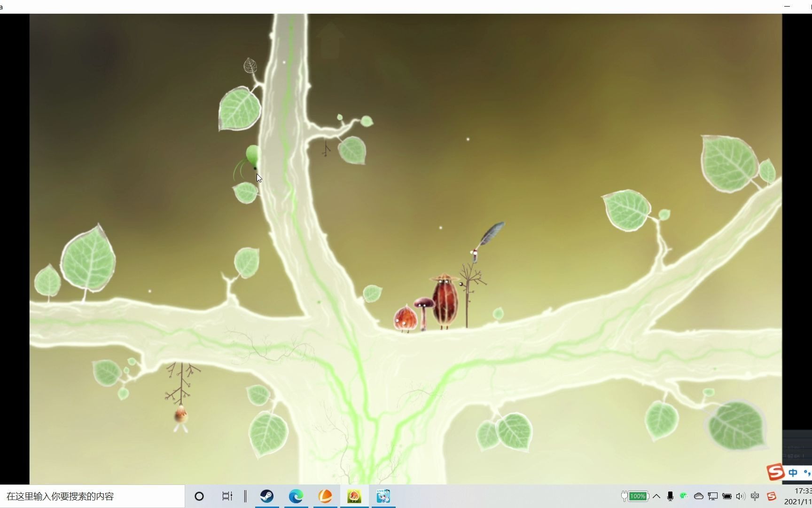
Task: Select the chestnut character on the branch
Action: tap(405, 318)
